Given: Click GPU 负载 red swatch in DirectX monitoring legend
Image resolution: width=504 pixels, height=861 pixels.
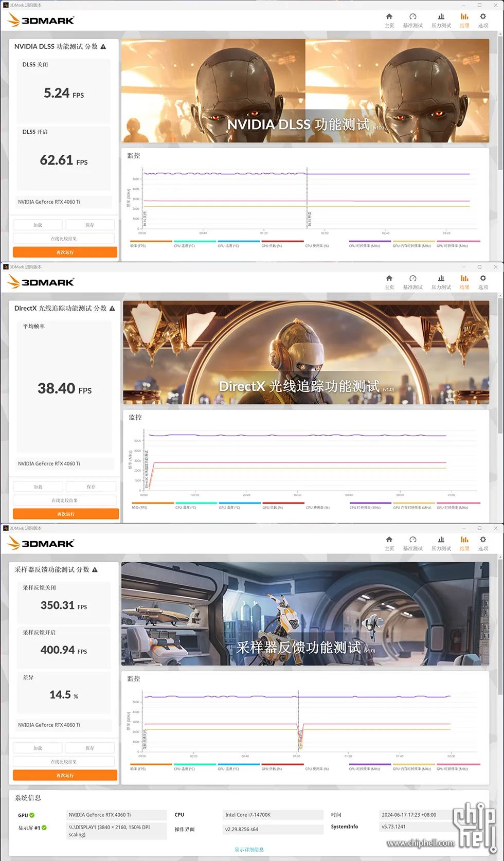Looking at the screenshot, I should click(x=283, y=503).
